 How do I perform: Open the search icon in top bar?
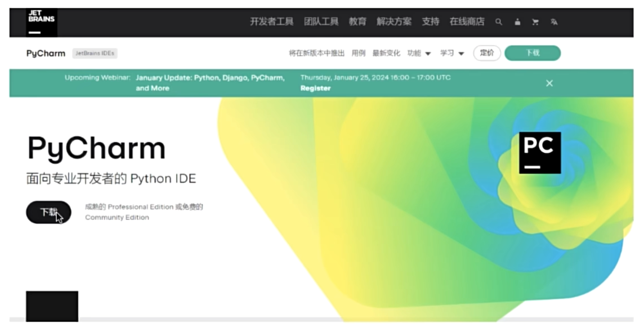tap(499, 22)
